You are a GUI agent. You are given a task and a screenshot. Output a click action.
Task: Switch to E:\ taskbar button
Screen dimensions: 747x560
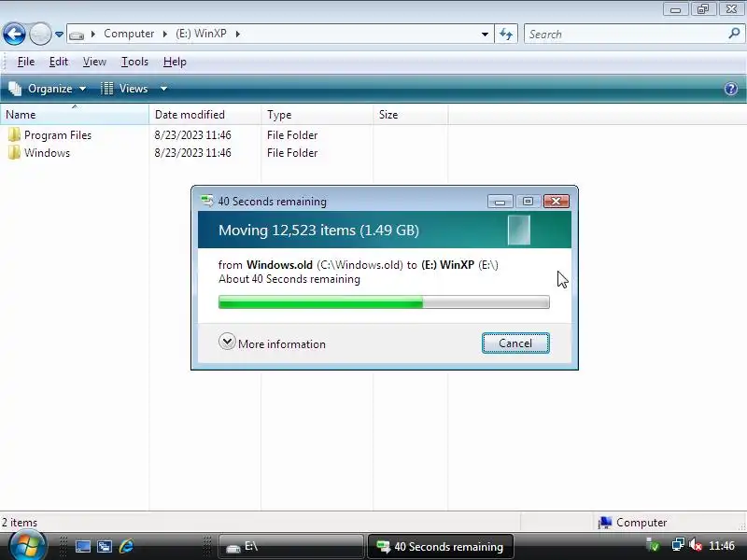click(x=290, y=547)
